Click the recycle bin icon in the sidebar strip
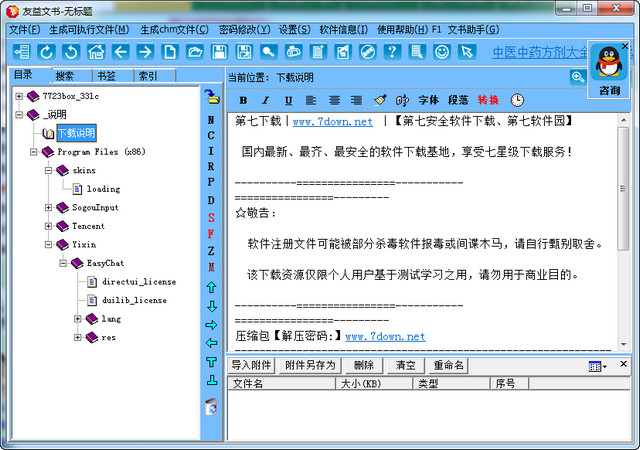Image resolution: width=640 pixels, height=450 pixels. pos(211,406)
